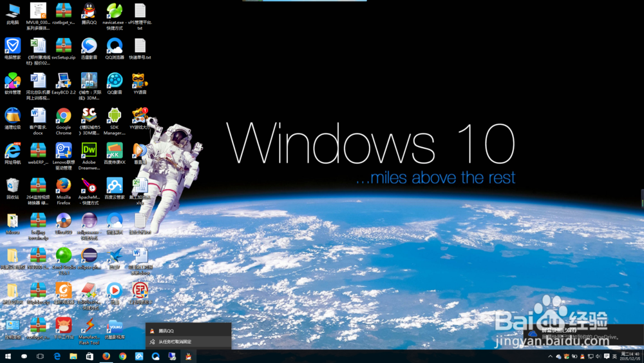Open 客户需求.docx Word document

(x=38, y=121)
